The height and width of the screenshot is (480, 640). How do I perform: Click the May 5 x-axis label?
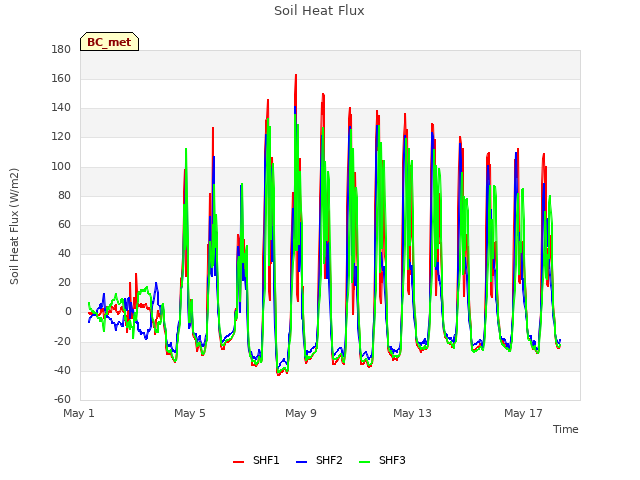(190, 413)
